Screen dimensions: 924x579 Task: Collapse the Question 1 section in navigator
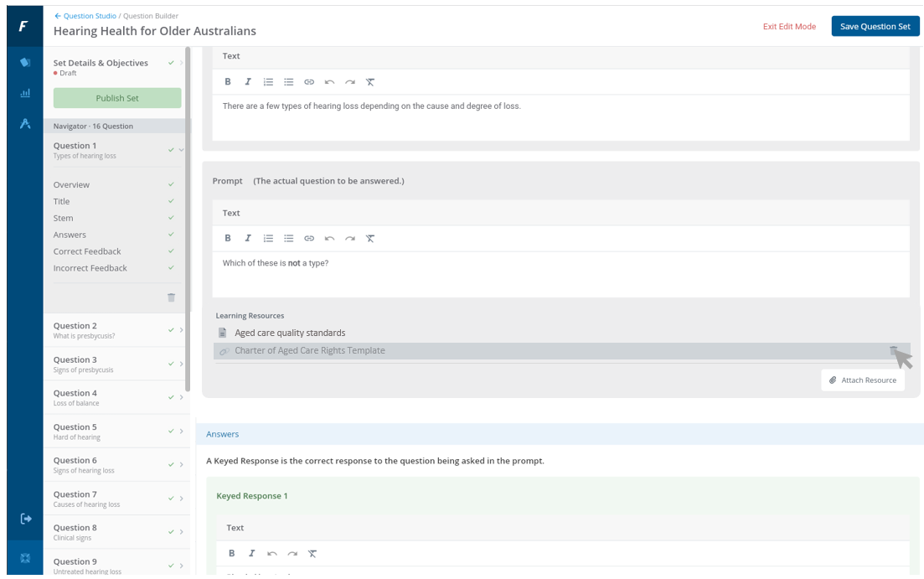coord(181,150)
